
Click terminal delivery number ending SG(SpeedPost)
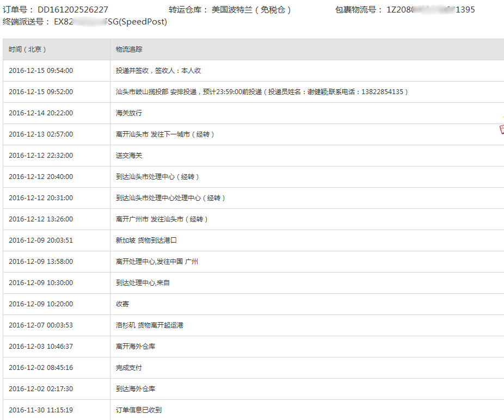coord(110,22)
